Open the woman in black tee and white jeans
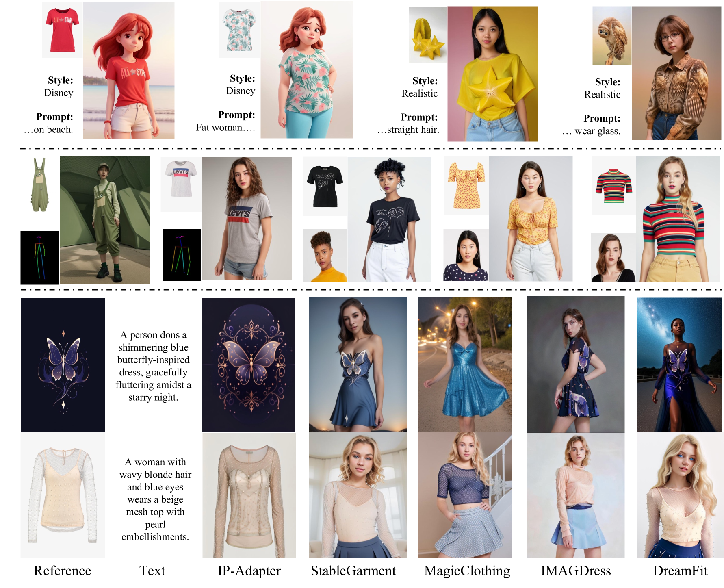724x588 pixels. click(x=389, y=219)
